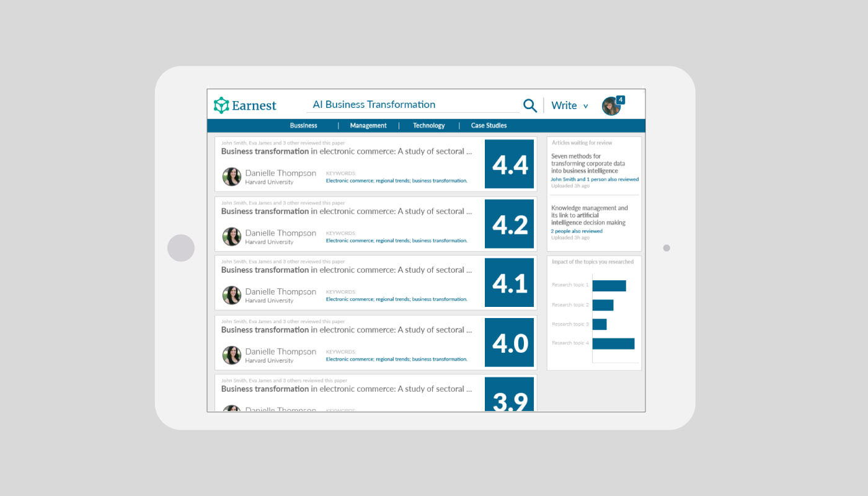Click the 4.2 score box
The width and height of the screenshot is (868, 496).
[510, 224]
